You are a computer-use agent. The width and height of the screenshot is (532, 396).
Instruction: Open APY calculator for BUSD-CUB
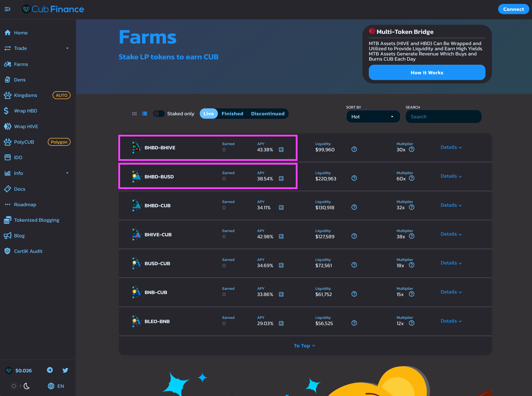tap(281, 265)
